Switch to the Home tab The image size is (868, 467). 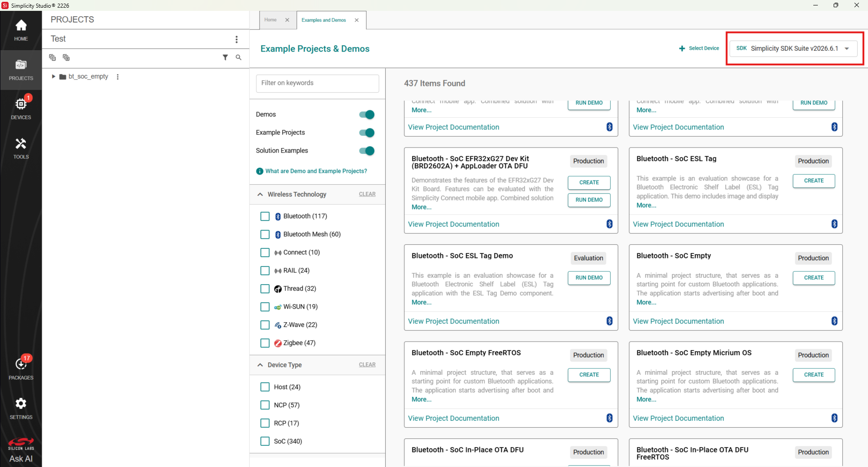(x=270, y=20)
